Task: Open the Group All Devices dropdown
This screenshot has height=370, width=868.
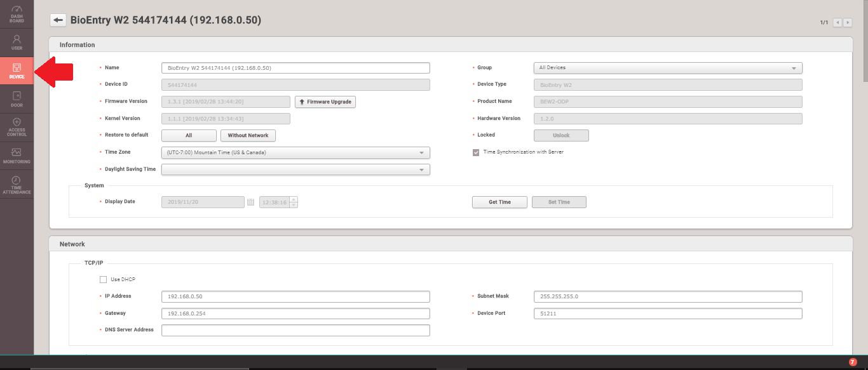Action: [668, 68]
